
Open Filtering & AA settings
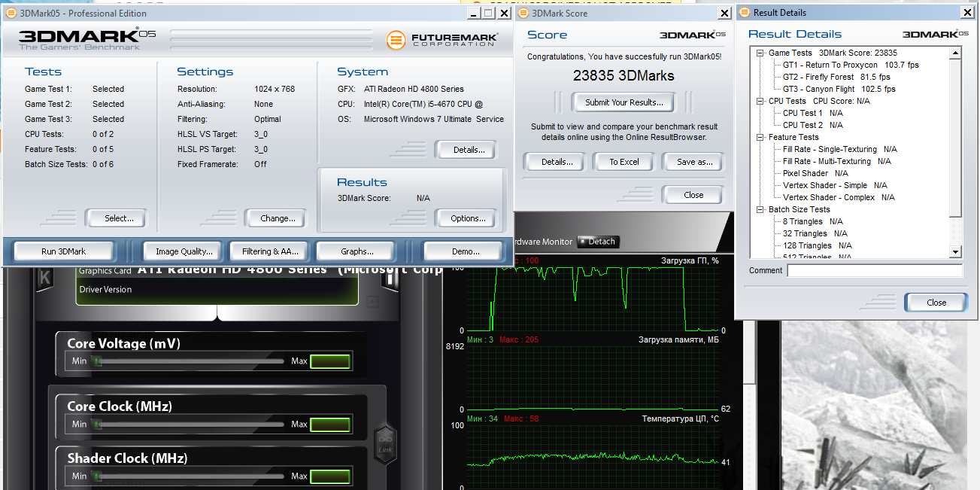pos(270,251)
